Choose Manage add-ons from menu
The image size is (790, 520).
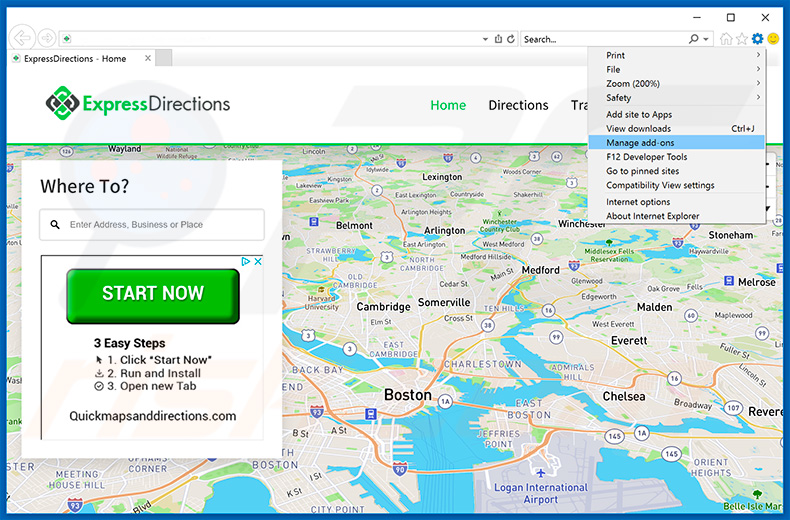(677, 143)
